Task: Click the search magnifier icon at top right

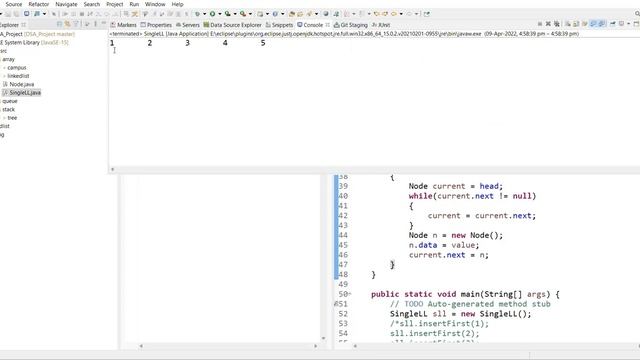Action: coord(637,13)
